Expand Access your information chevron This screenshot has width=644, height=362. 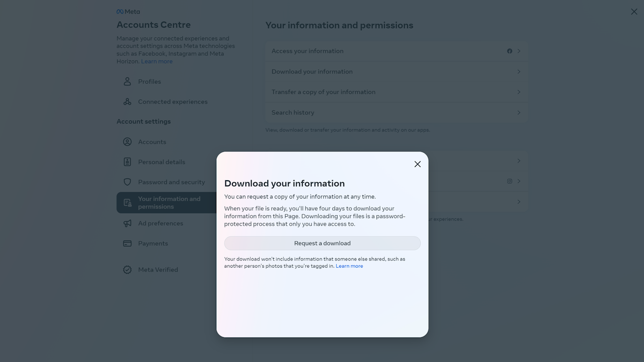click(519, 51)
